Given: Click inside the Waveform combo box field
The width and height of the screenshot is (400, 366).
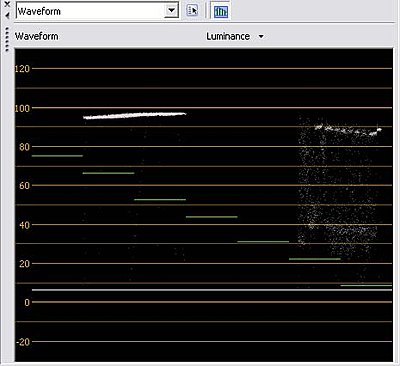Looking at the screenshot, I should coord(91,11).
